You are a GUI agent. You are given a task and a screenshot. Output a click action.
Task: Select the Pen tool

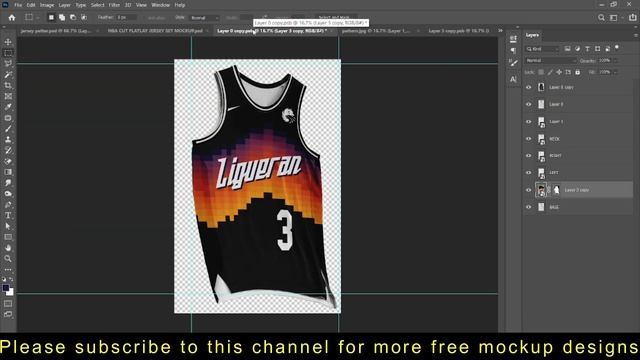(8, 204)
